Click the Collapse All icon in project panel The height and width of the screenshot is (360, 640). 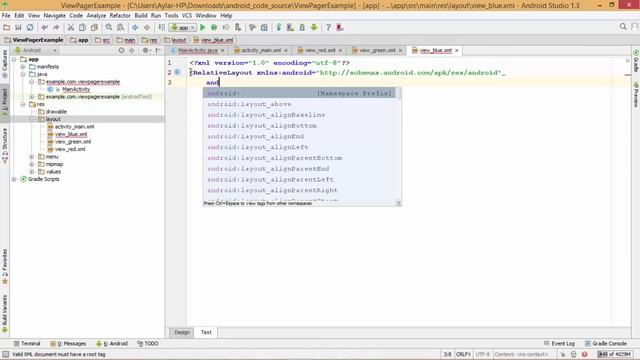(131, 50)
